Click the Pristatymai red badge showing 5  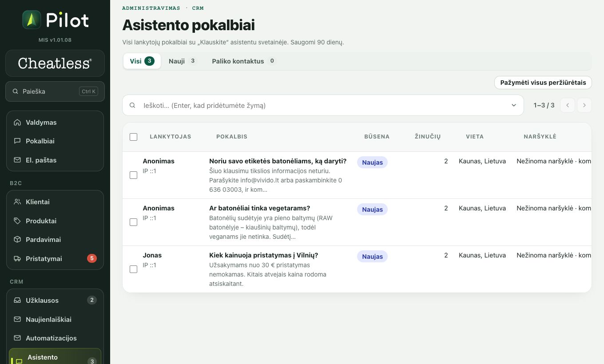[92, 258]
